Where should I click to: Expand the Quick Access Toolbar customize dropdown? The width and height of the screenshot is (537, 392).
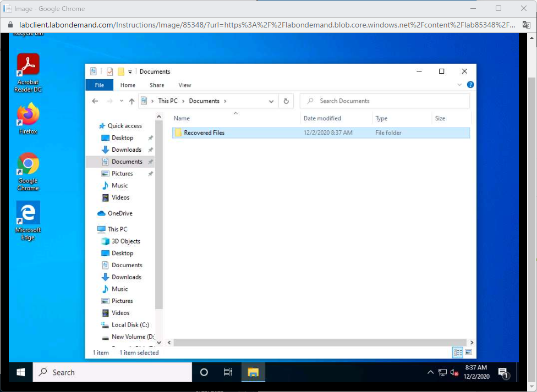130,71
